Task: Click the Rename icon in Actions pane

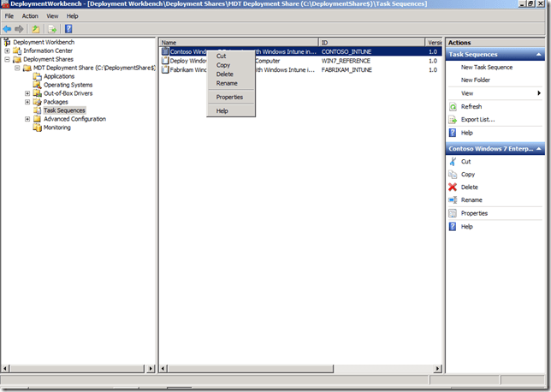Action: 453,199
